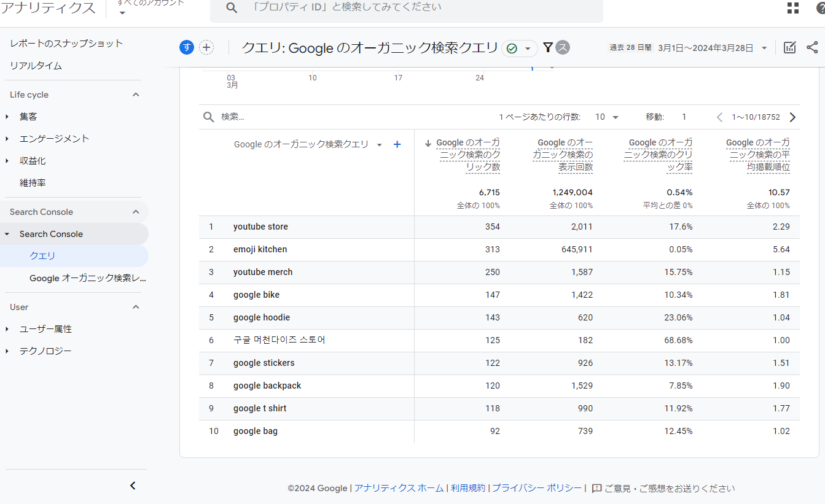
Task: Open the 維持率 report
Action: pos(33,183)
